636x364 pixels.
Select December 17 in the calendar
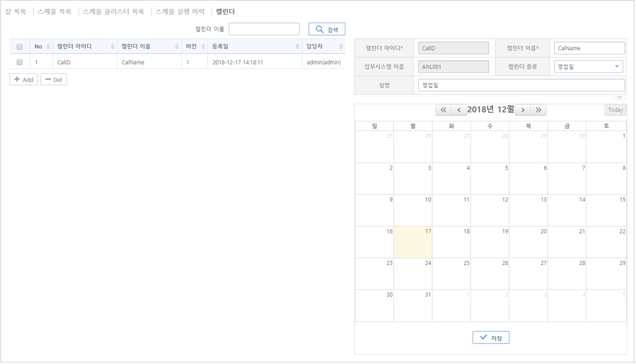click(x=413, y=242)
